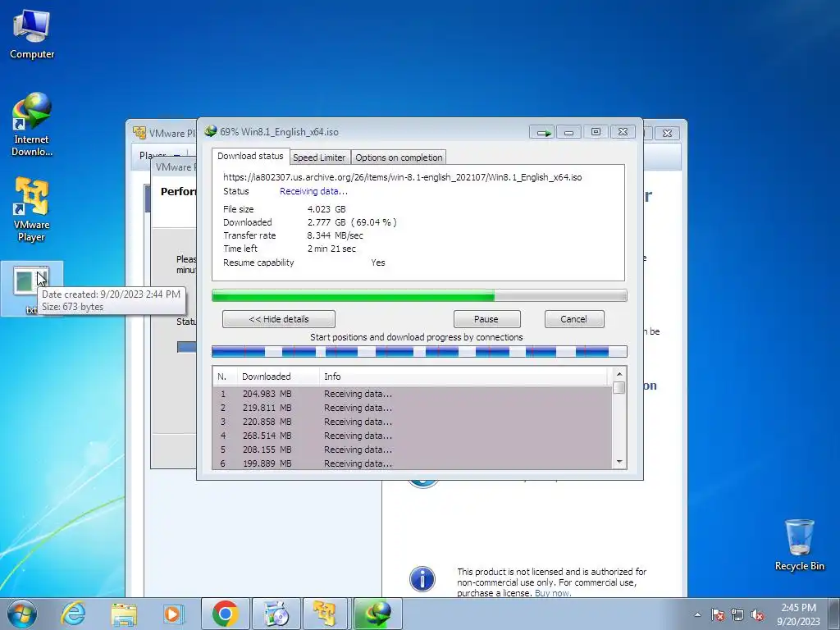Click the Downloaded column header

click(x=278, y=377)
